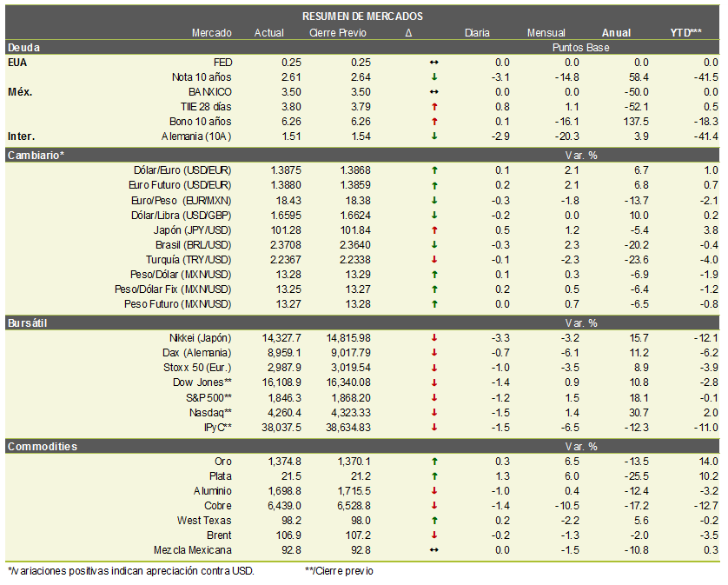Click the red down arrow for IPyC
728x585 pixels.
click(434, 427)
